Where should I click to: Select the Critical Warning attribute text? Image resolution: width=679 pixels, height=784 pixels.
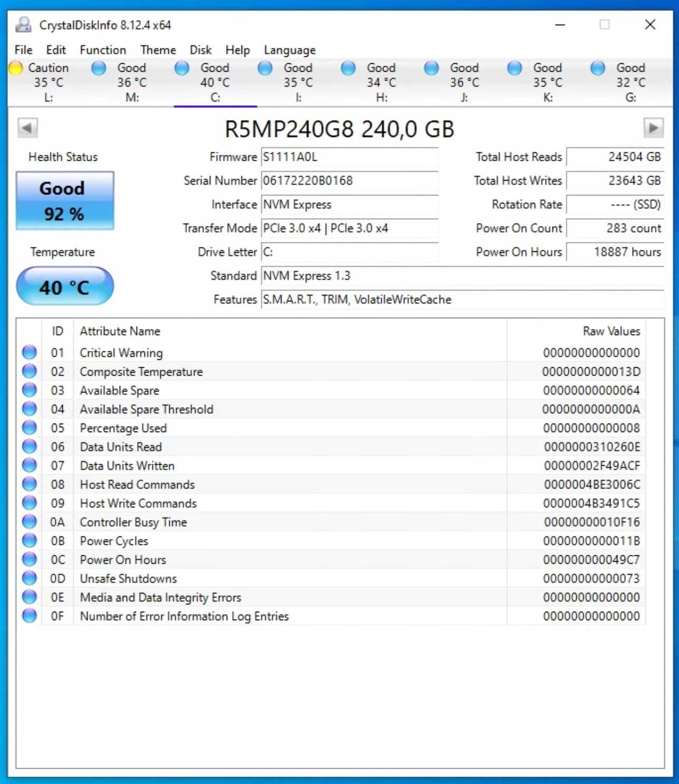click(x=121, y=352)
